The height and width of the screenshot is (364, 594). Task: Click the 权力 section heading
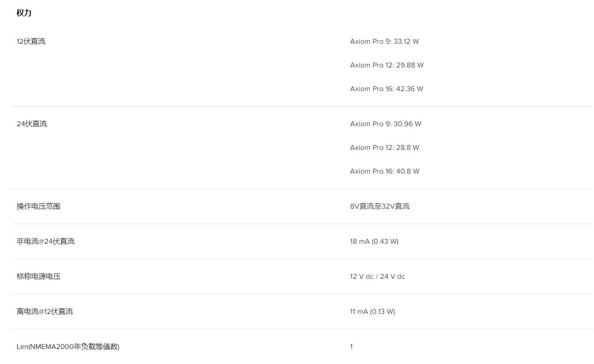coord(24,13)
